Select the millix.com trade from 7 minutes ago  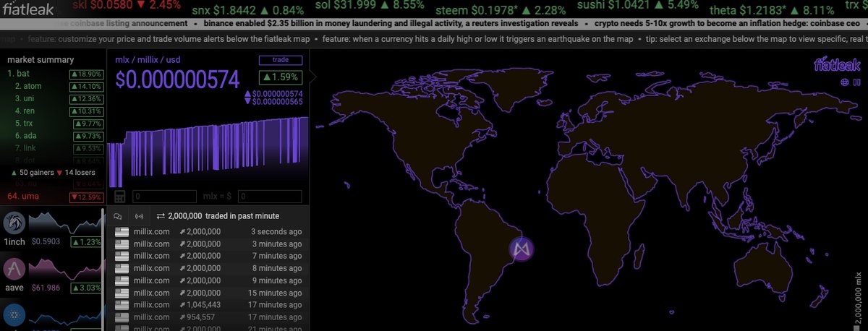click(208, 257)
